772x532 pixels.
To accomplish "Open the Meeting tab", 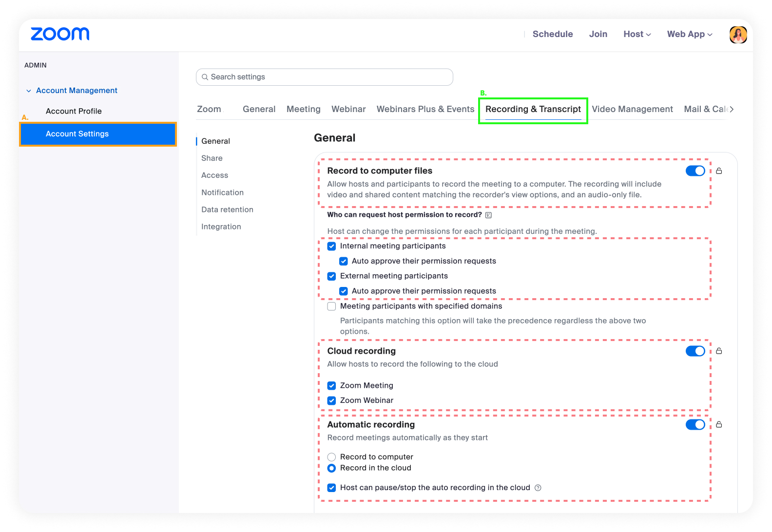I will [x=304, y=109].
